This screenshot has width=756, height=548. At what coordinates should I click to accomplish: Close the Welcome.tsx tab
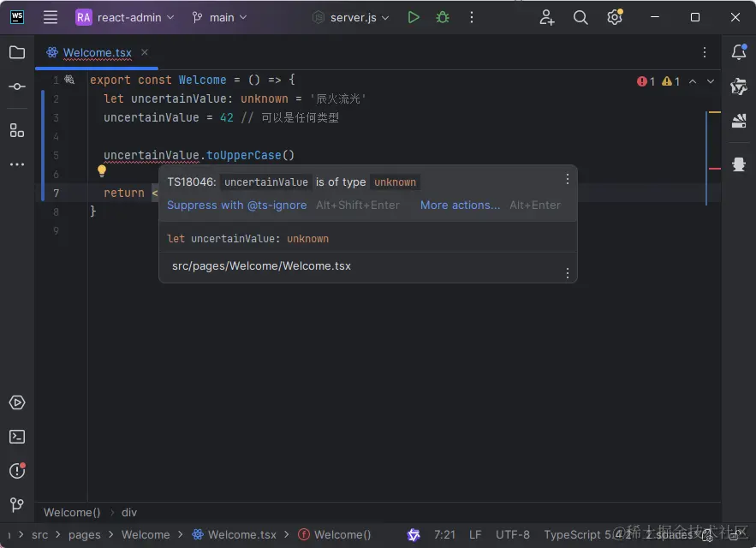coord(145,52)
